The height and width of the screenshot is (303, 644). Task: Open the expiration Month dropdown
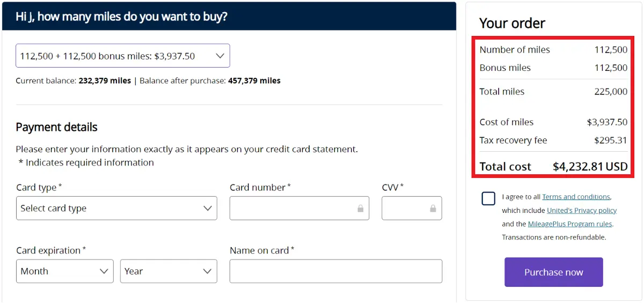(x=65, y=271)
